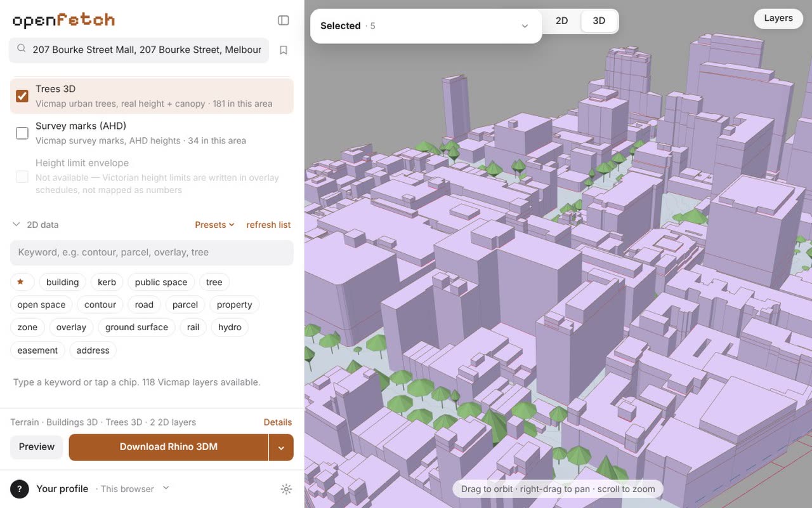Bookmark the current address
This screenshot has width=812, height=508.
pyautogui.click(x=284, y=50)
